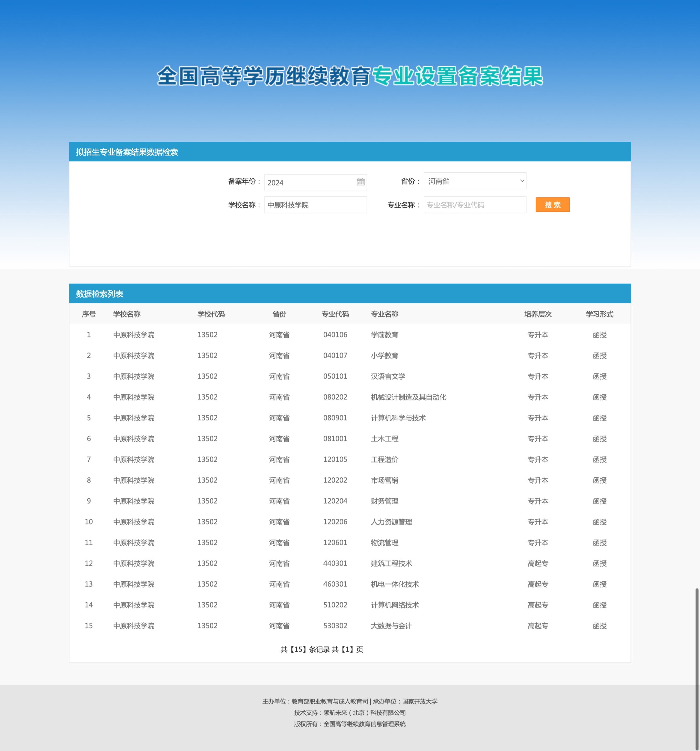Select the 建筑工程技术 major cell
The width and height of the screenshot is (700, 751).
click(x=391, y=564)
